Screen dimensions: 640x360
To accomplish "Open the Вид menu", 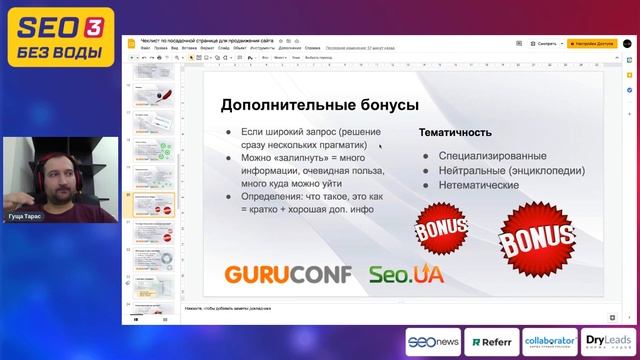I will pyautogui.click(x=175, y=48).
